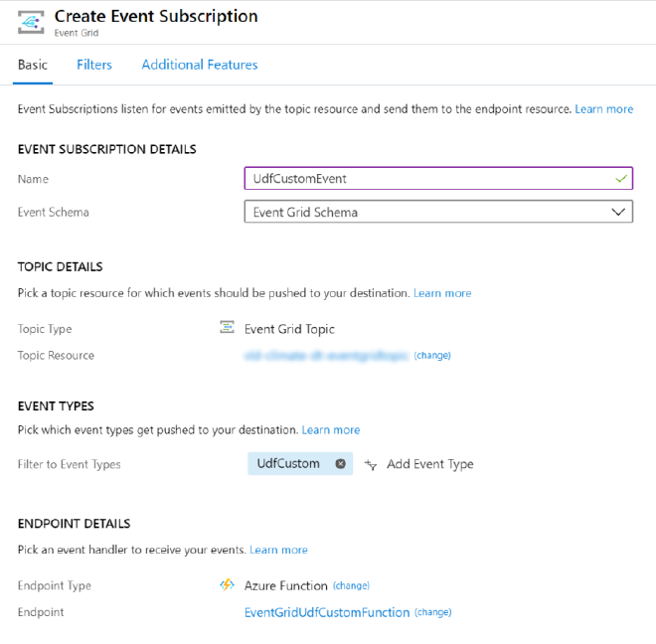This screenshot has height=644, width=656.
Task: Click change next to Topic Resource
Action: click(x=432, y=356)
